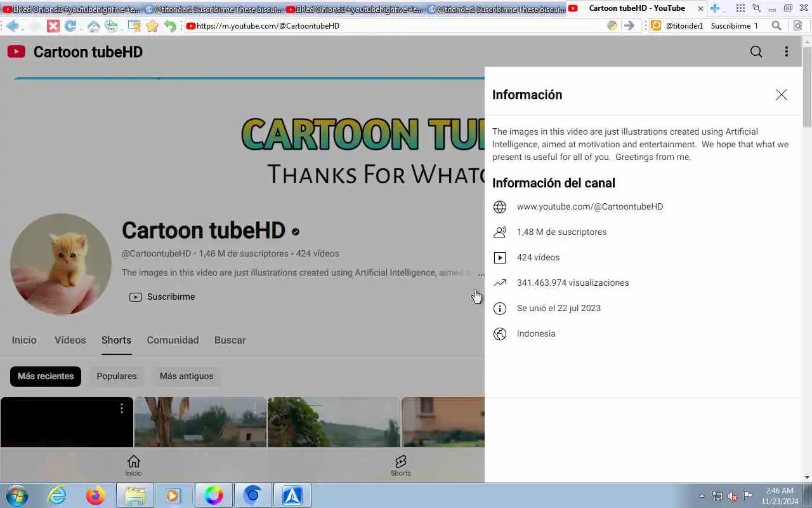Select Más antiguos filter chip
Viewport: 812px width, 508px height.
[187, 377]
